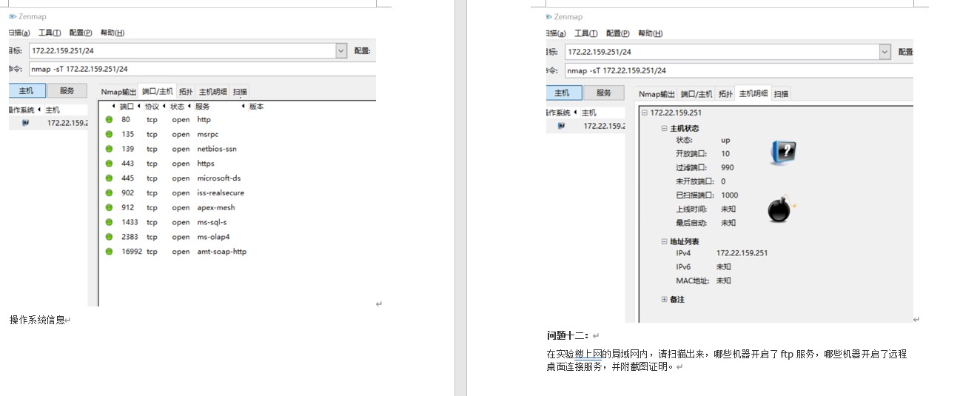Click green status icon for port 16992
980x396 pixels.
pos(109,252)
